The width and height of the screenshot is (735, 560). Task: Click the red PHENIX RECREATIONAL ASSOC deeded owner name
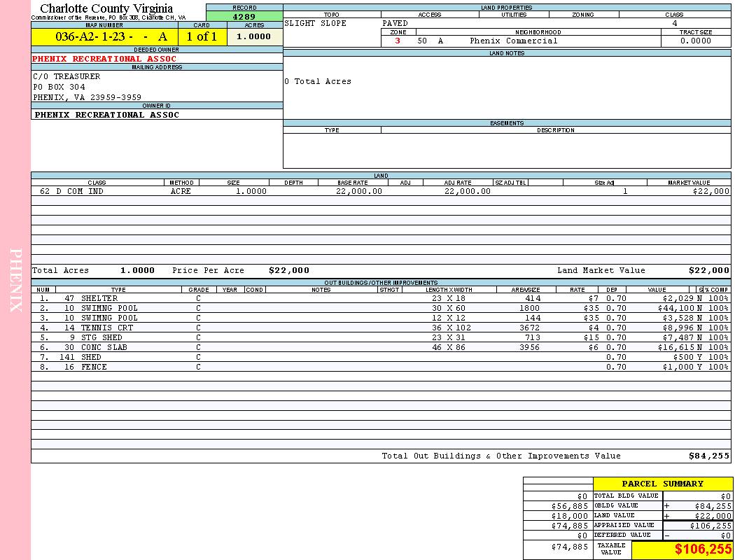[104, 59]
